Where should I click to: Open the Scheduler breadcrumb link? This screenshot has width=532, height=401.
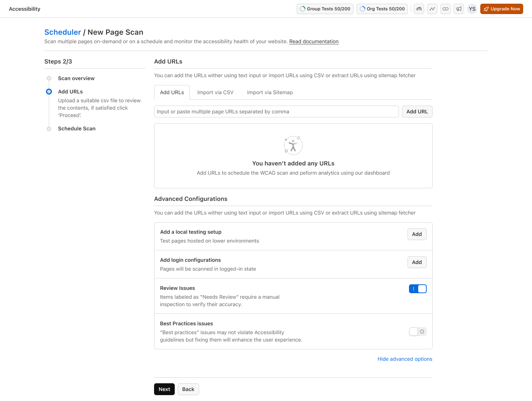coord(62,32)
